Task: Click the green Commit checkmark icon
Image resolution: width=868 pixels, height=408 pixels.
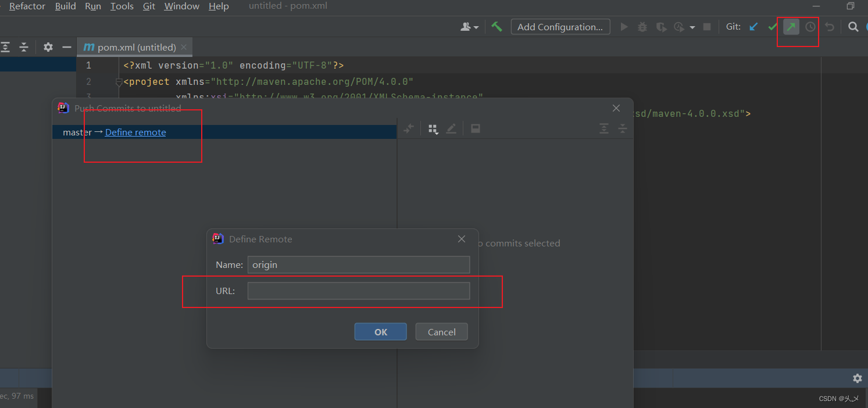Action: pyautogui.click(x=772, y=26)
